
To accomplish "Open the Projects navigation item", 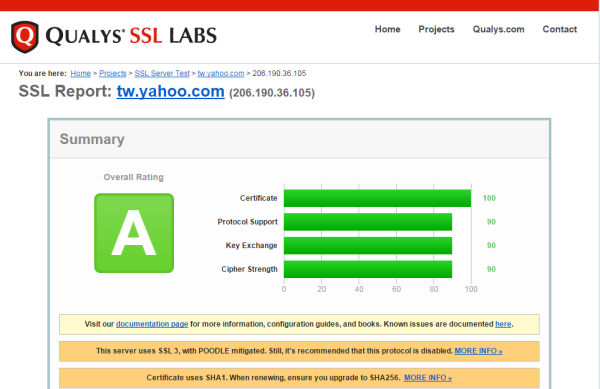I will (436, 29).
